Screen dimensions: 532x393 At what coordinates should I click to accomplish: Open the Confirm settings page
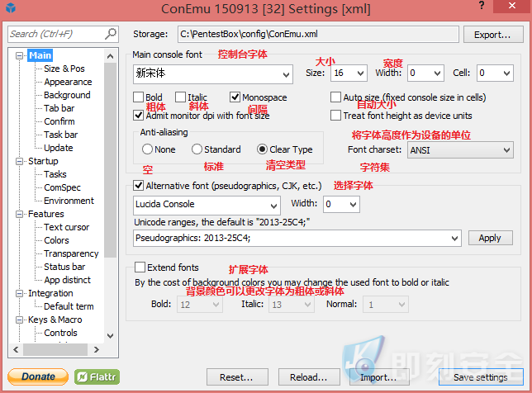pyautogui.click(x=59, y=121)
